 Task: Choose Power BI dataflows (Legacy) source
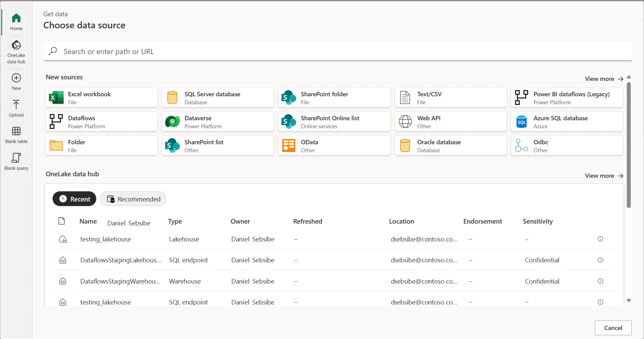567,98
